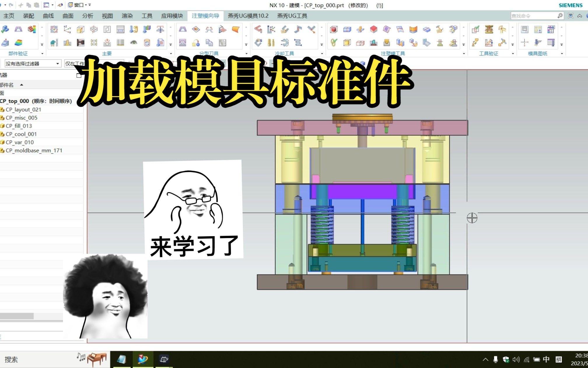Select the Patch Surface icon

196,29
